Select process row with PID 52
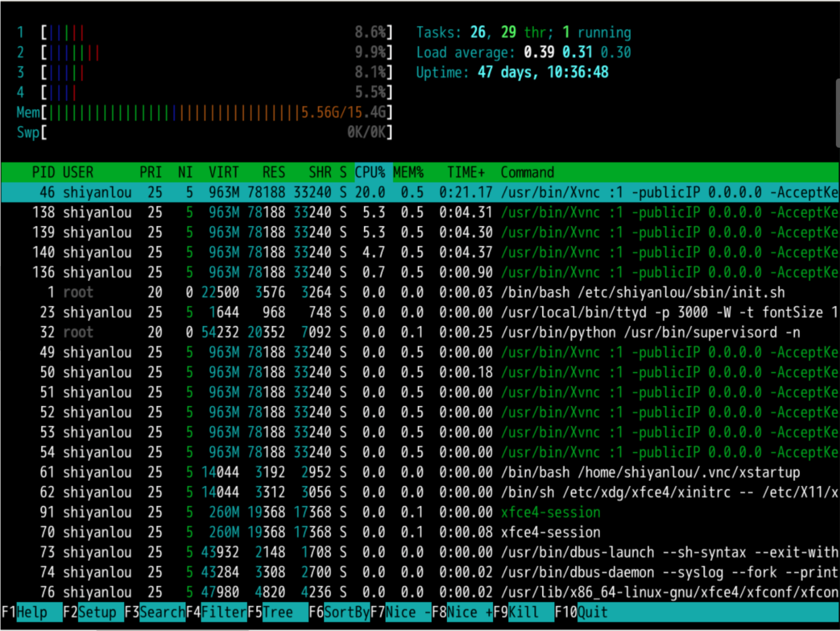 pos(420,412)
